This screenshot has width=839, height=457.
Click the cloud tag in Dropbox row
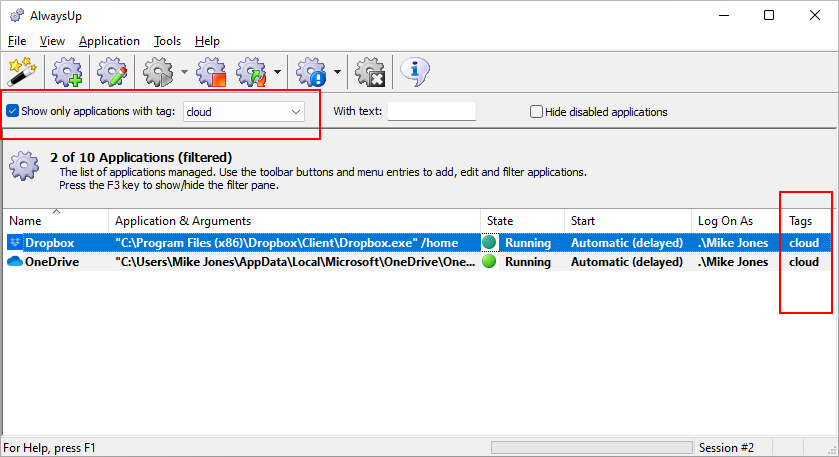pyautogui.click(x=804, y=243)
